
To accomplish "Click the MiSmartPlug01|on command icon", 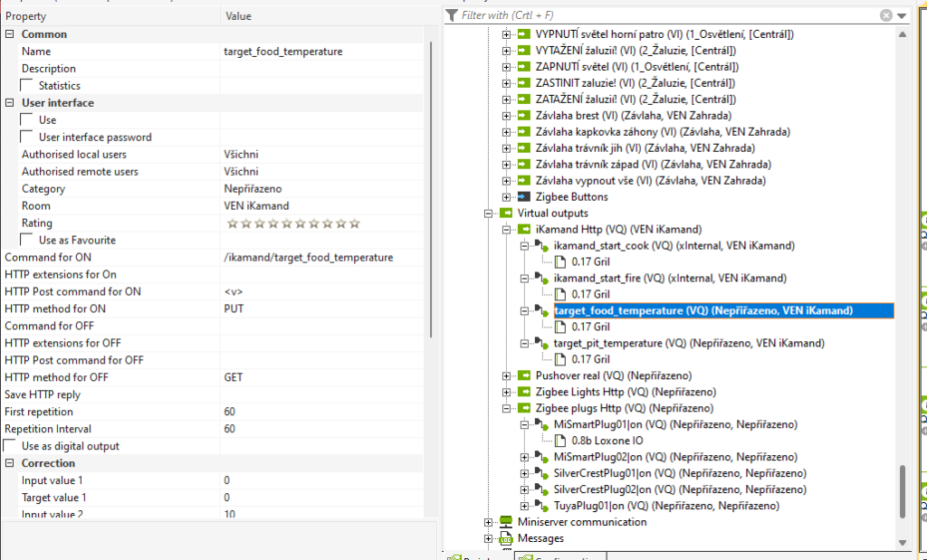I will [x=542, y=424].
